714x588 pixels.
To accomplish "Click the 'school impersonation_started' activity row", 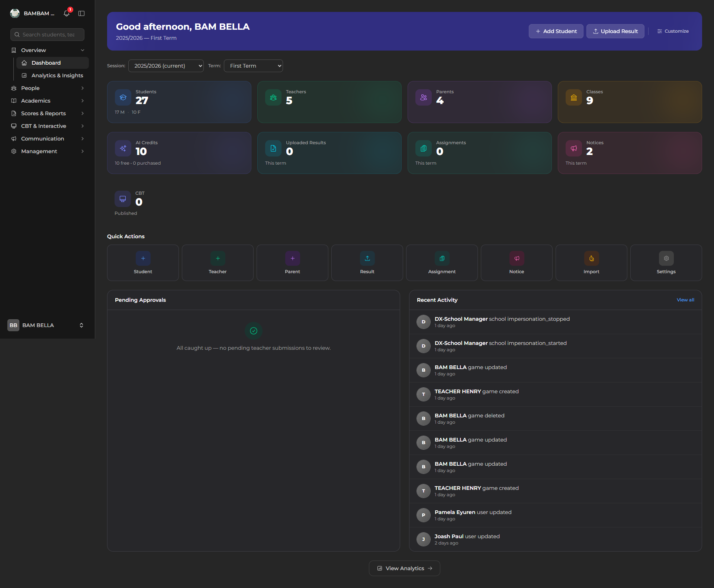I will tap(556, 346).
